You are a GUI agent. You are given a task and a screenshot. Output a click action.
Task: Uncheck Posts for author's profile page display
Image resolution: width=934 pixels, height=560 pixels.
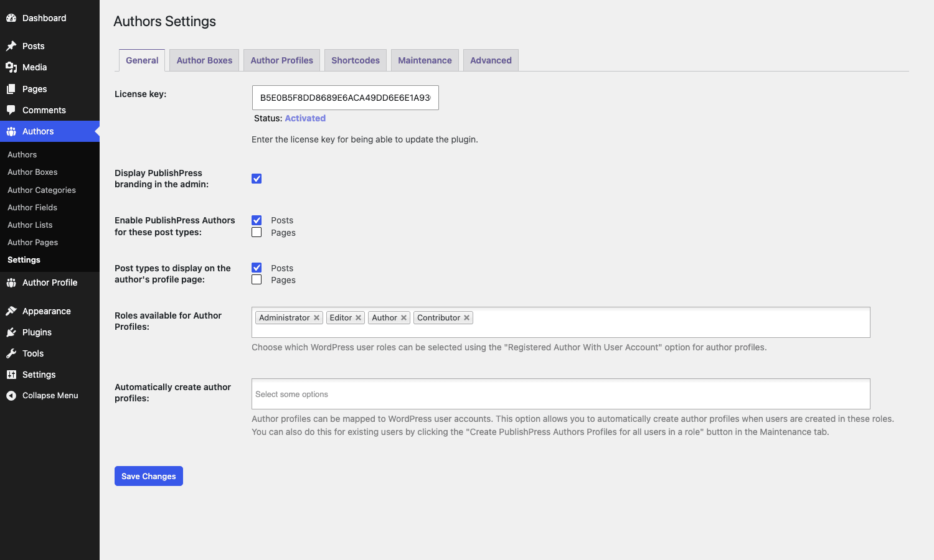[257, 268]
